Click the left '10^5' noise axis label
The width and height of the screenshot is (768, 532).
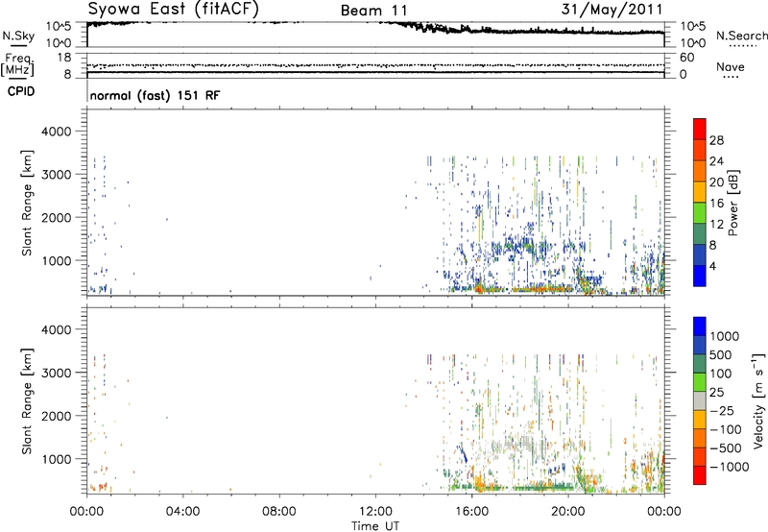(59, 26)
